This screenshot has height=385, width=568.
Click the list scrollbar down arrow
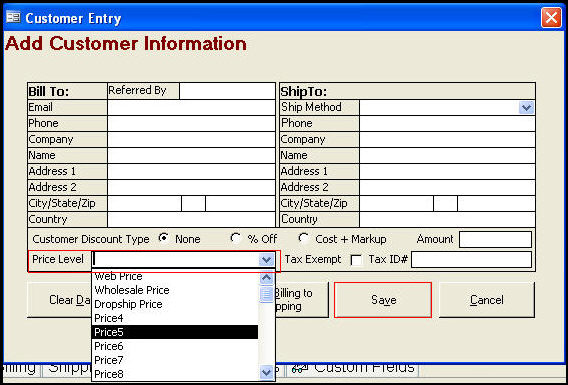coord(267,372)
